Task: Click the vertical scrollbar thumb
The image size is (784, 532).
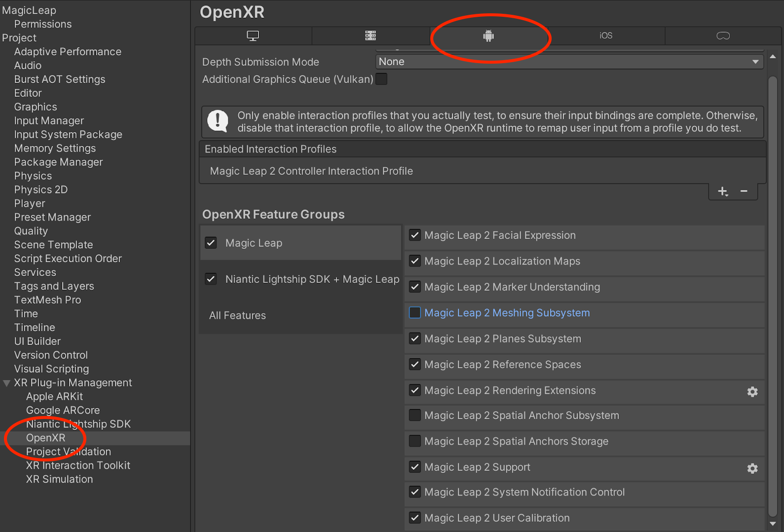Action: click(773, 296)
